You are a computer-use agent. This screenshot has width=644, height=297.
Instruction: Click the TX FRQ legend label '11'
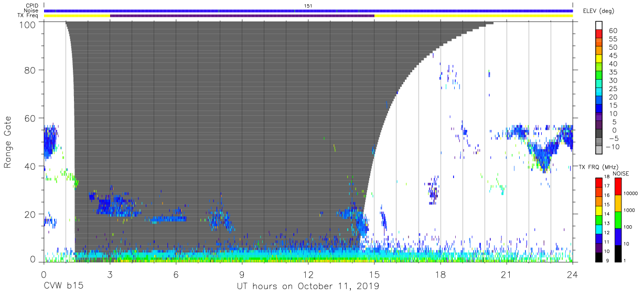coord(607,241)
